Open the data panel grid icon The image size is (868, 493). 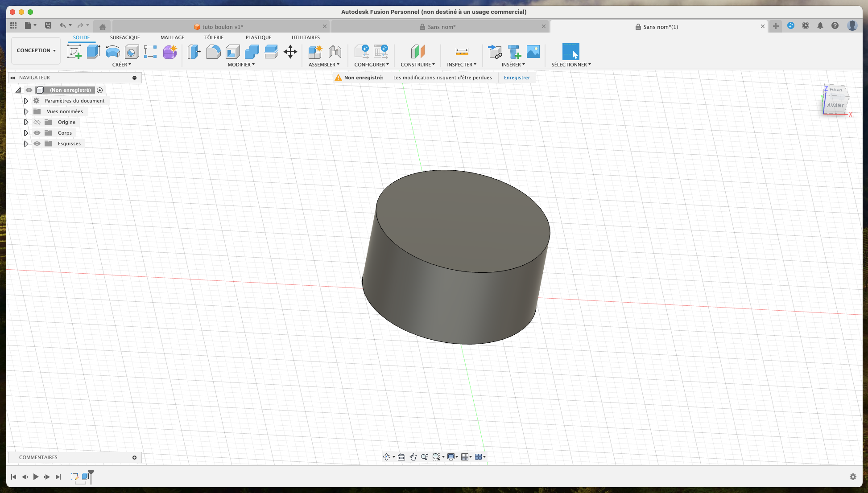(x=13, y=25)
